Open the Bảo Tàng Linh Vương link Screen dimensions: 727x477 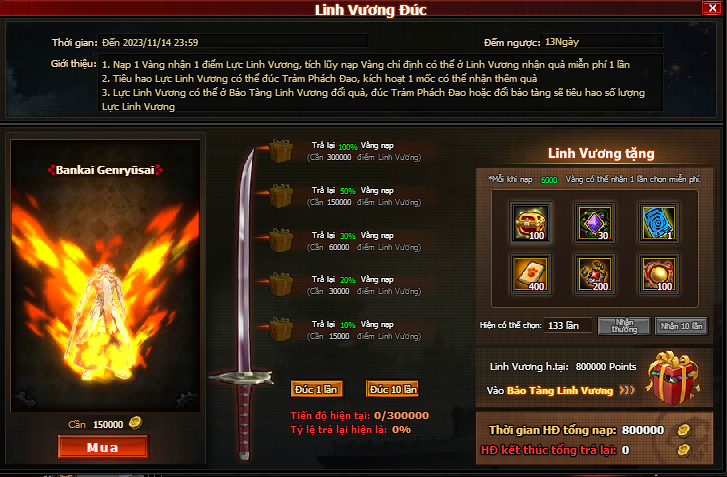click(x=560, y=391)
